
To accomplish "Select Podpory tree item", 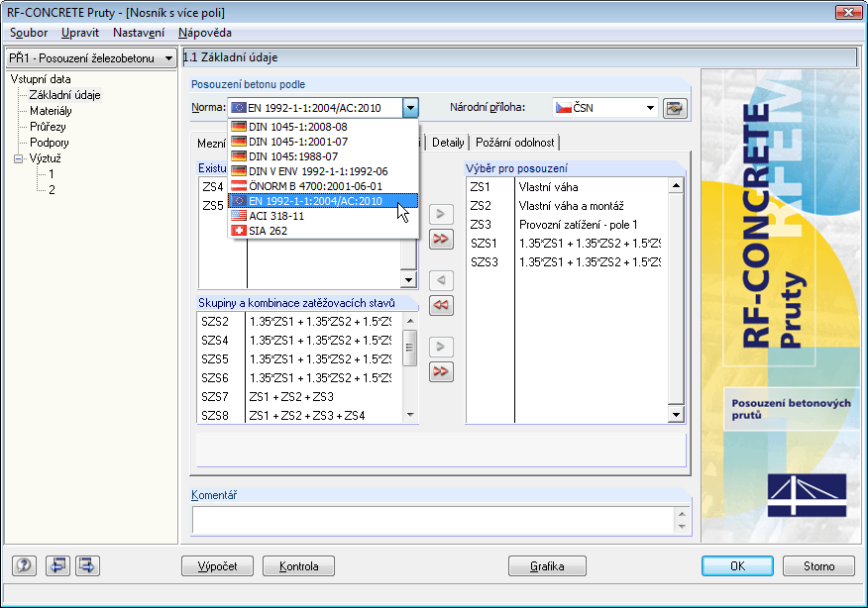I will [50, 143].
